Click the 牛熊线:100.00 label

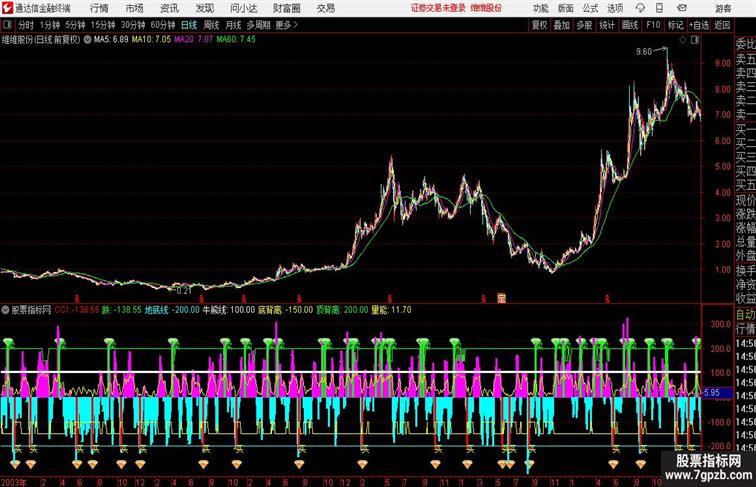pyautogui.click(x=229, y=310)
